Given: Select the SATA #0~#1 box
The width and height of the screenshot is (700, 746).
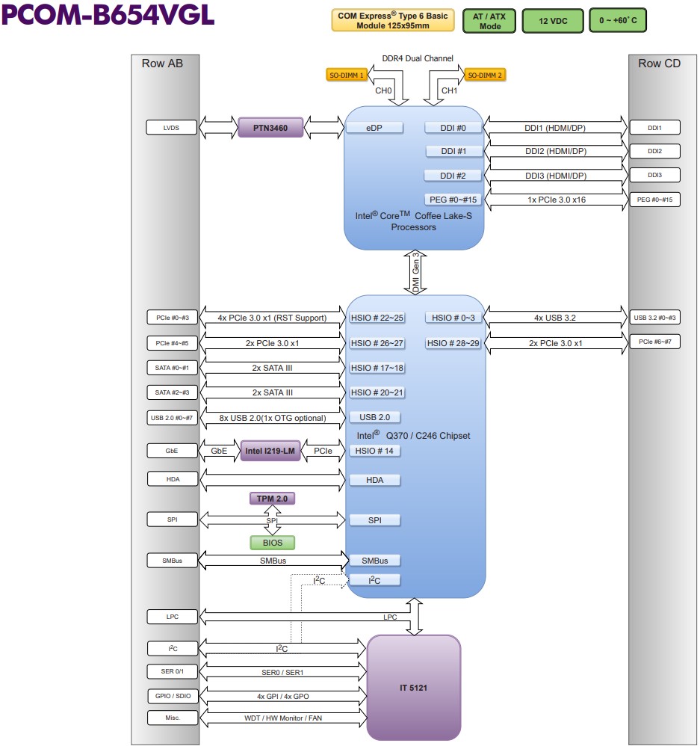Looking at the screenshot, I should tap(172, 368).
